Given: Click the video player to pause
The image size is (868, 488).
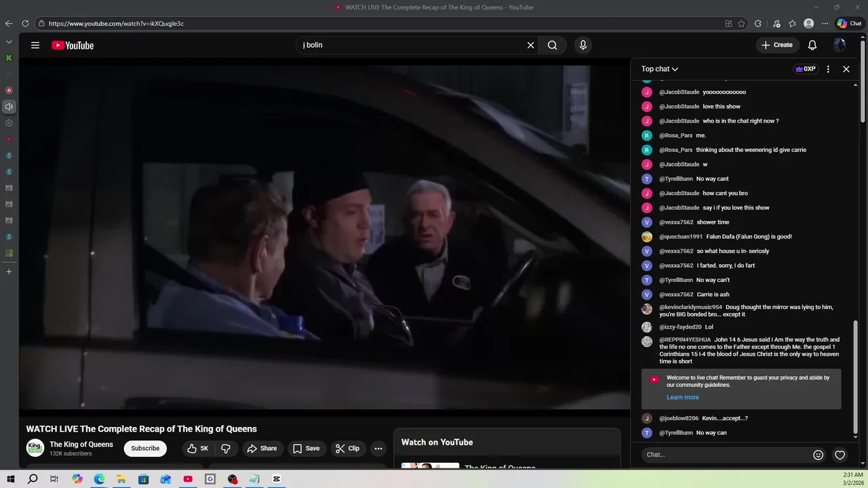Looking at the screenshot, I should click(324, 237).
